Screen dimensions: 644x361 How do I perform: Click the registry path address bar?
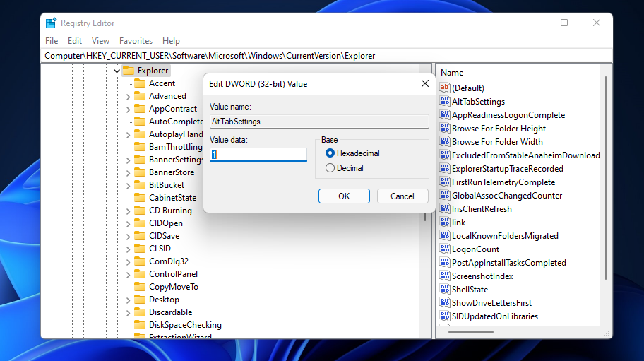click(326, 55)
